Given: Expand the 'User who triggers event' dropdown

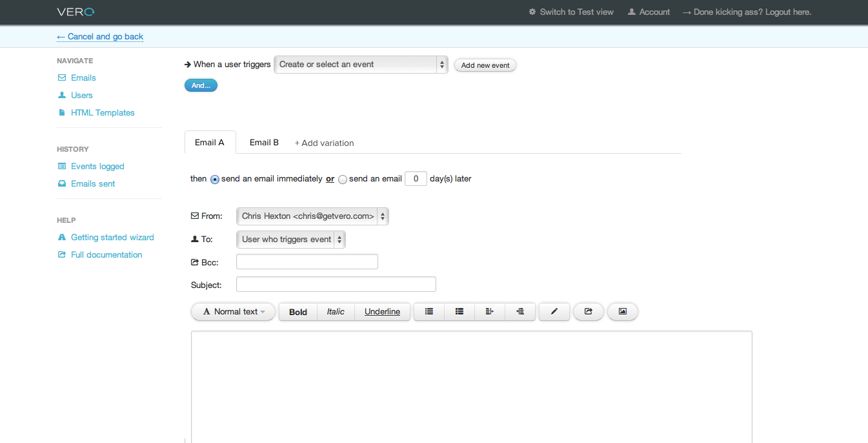Looking at the screenshot, I should point(291,240).
